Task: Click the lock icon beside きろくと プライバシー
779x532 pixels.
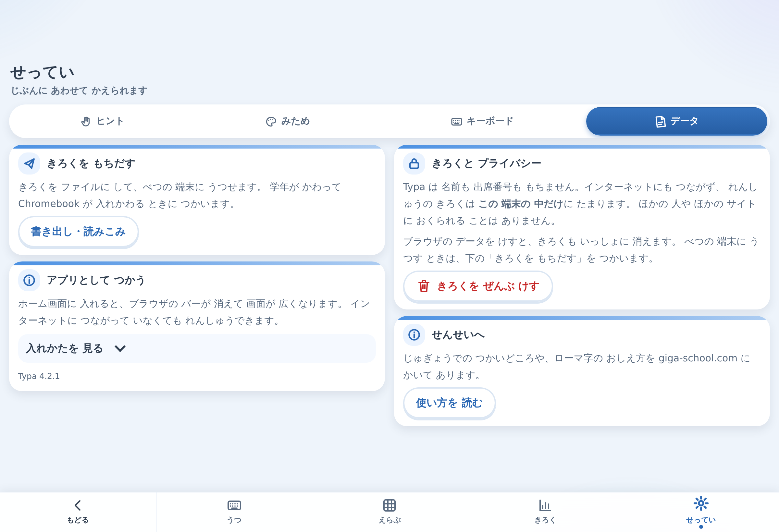Action: [414, 163]
